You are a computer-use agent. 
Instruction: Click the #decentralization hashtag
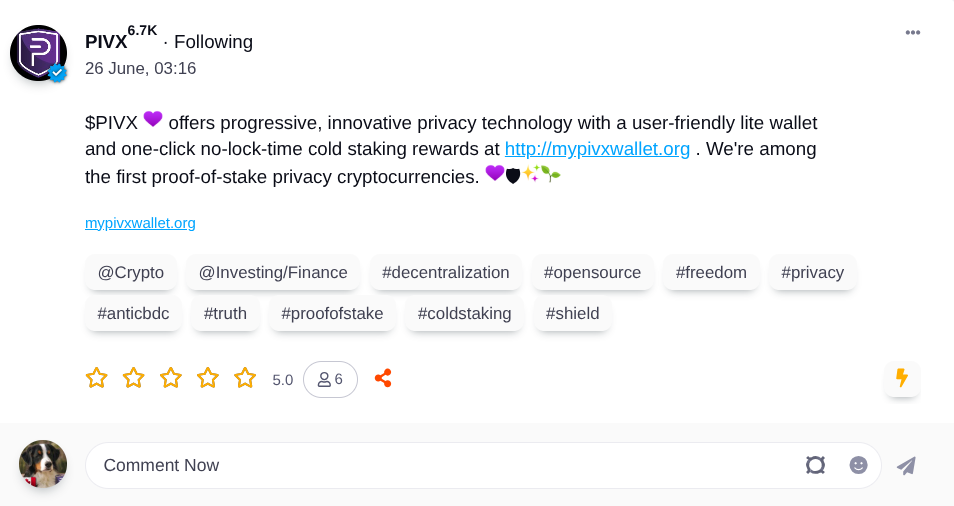pos(445,272)
